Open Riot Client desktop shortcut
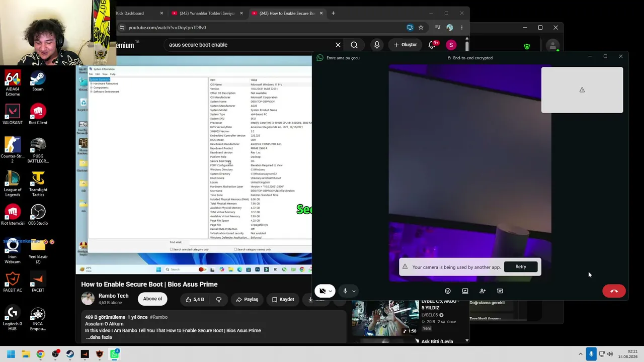The width and height of the screenshot is (644, 362). click(38, 114)
